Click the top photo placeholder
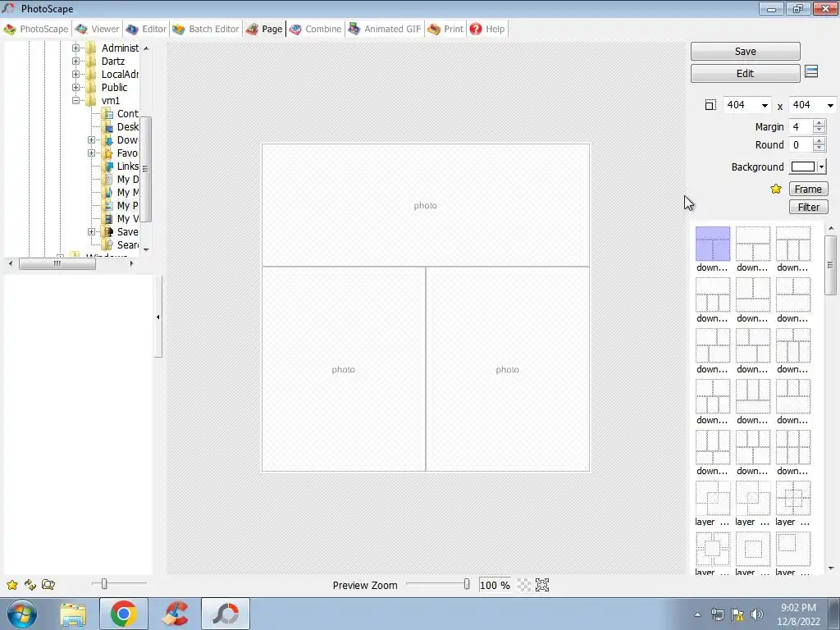Viewport: 840px width, 630px height. click(x=426, y=205)
